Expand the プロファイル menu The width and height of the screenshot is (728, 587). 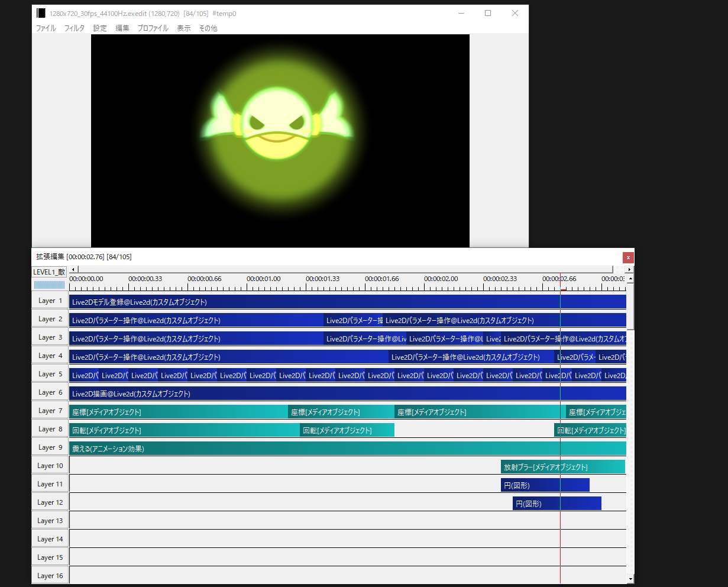tap(153, 28)
